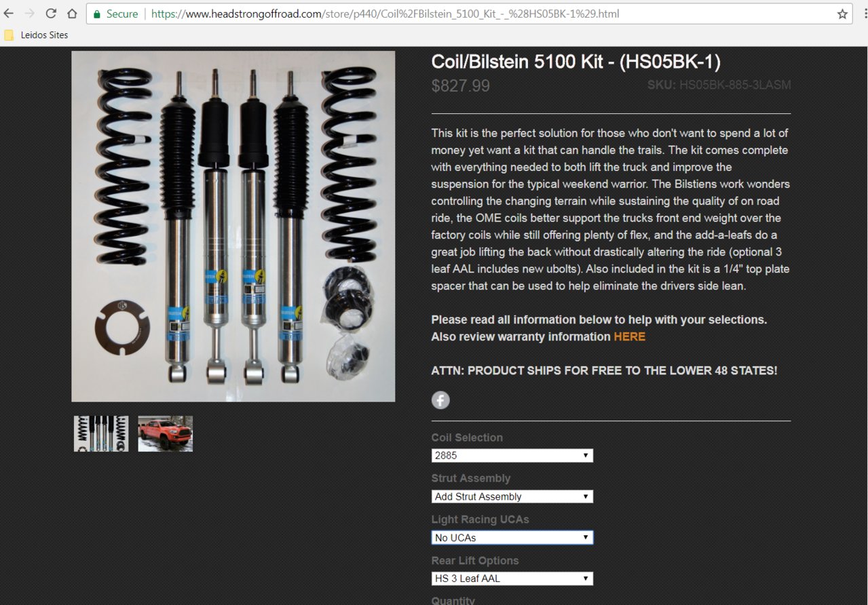Image resolution: width=868 pixels, height=605 pixels.
Task: Select the suspension kit thumbnail image
Action: (x=101, y=433)
